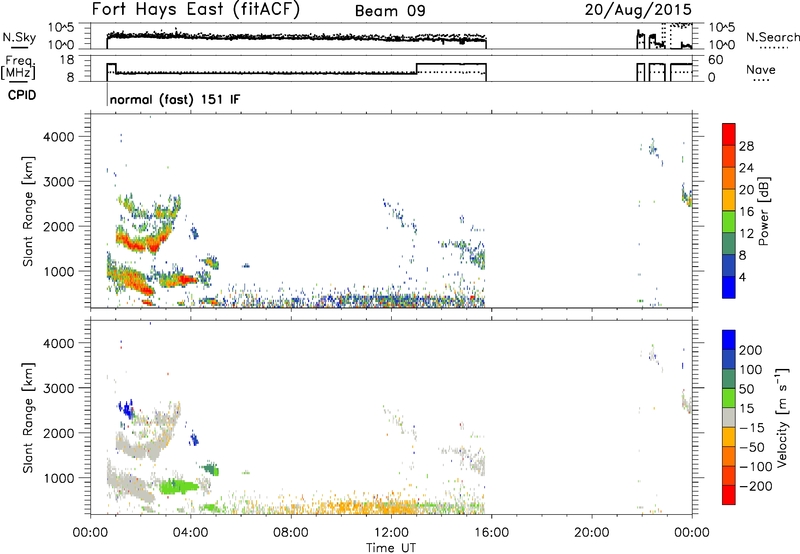Click the blue top of the Velocity color bar
This screenshot has width=800, height=554.
pos(729,340)
